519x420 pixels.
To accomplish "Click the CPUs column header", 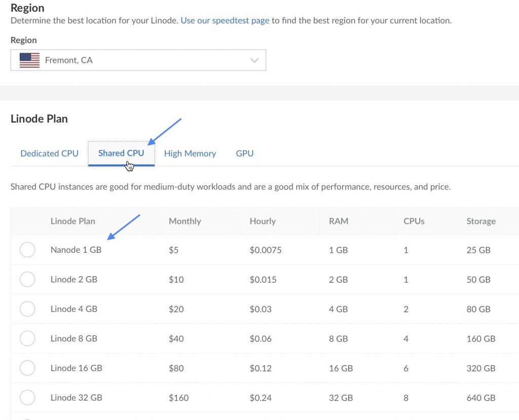I will click(x=414, y=221).
